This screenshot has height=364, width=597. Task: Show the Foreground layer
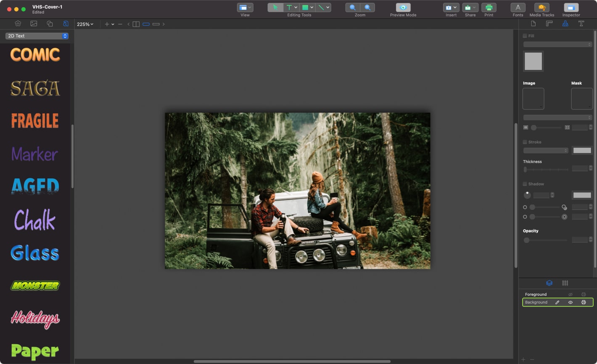[x=571, y=294]
